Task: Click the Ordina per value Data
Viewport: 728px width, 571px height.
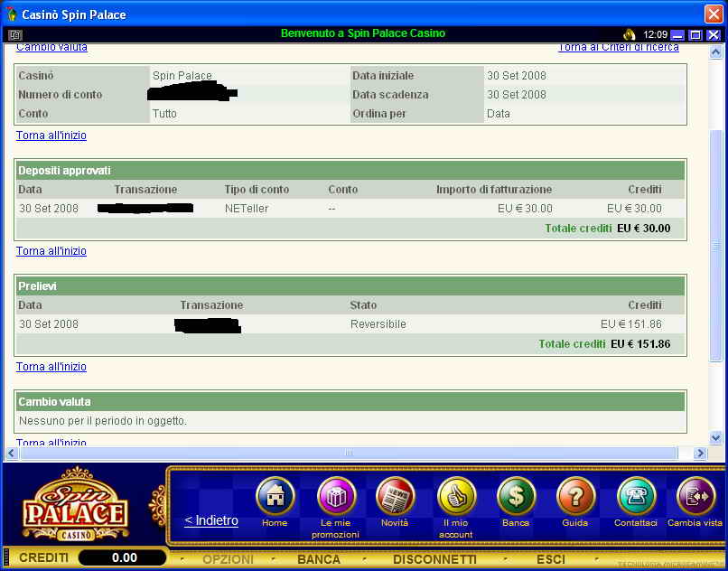Action: click(x=499, y=113)
